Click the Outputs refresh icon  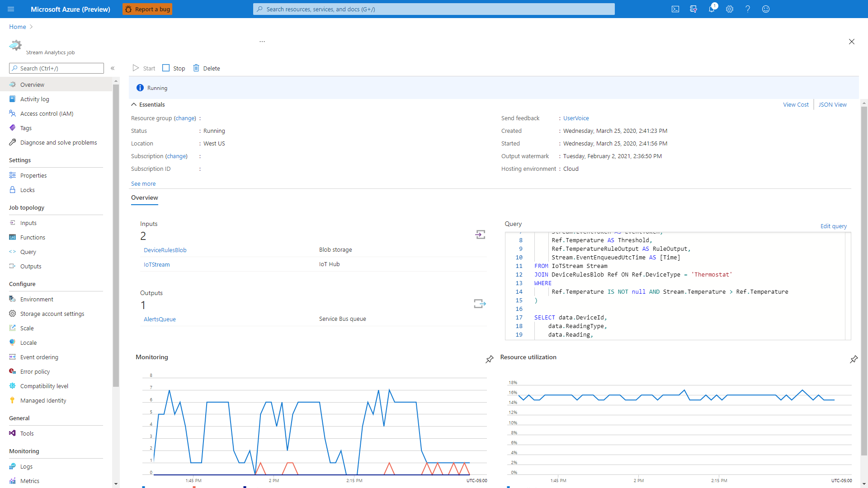481,303
